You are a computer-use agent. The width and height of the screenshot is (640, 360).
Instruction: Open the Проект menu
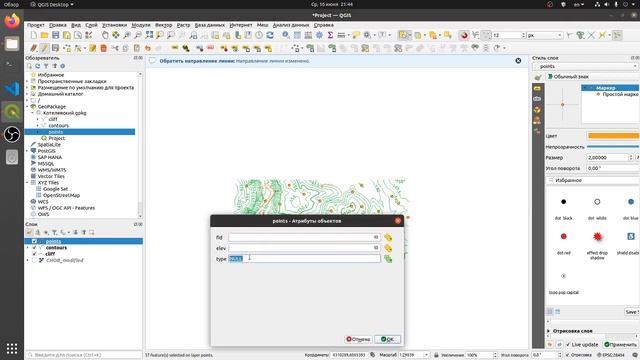click(36, 25)
